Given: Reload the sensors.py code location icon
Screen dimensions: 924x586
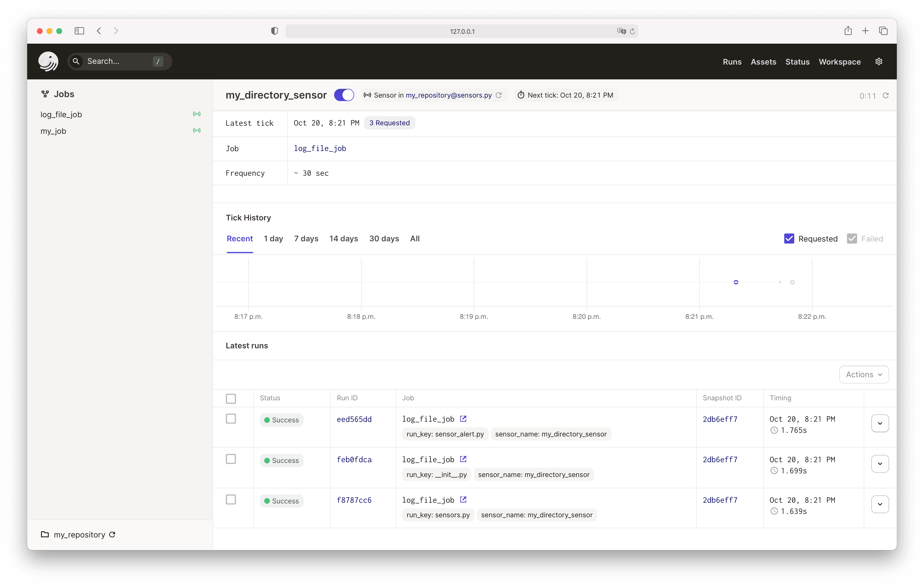Looking at the screenshot, I should (499, 95).
